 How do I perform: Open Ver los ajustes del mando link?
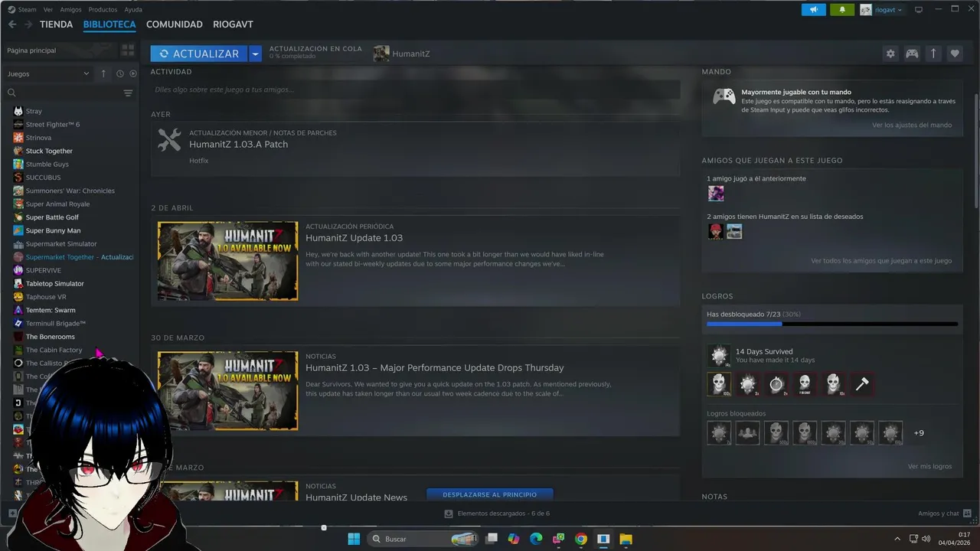pyautogui.click(x=912, y=125)
